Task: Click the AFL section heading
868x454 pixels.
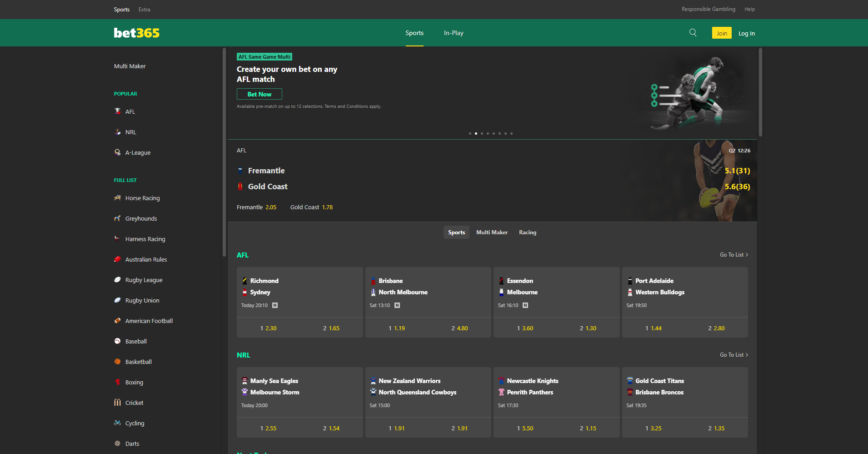Action: tap(243, 255)
